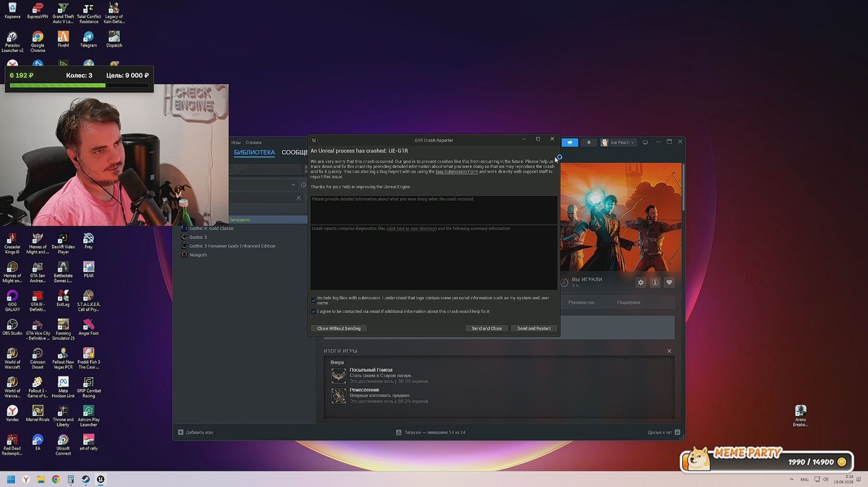The image size is (868, 487).
Task: Open the Игры menu in Steam
Action: coord(236,142)
